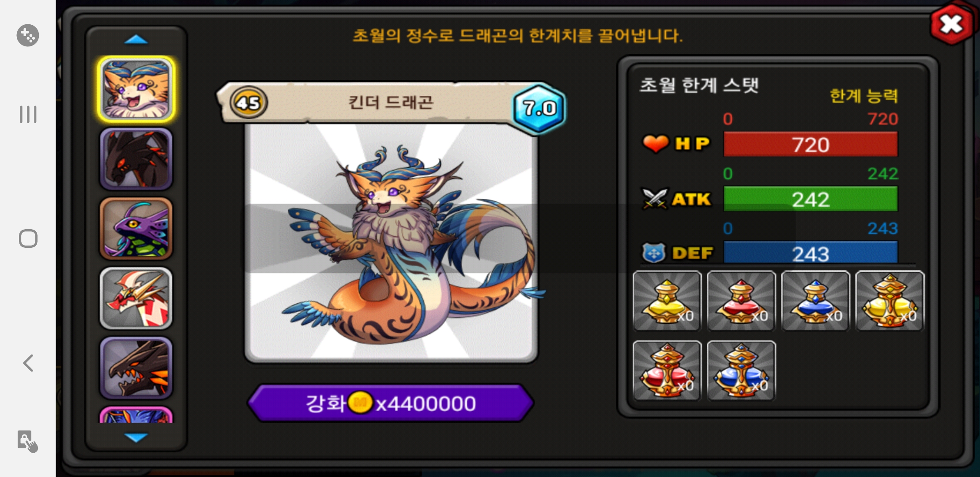Tap the purple 강화 x4400000 button
Viewport: 980px width, 477px height.
pos(391,403)
